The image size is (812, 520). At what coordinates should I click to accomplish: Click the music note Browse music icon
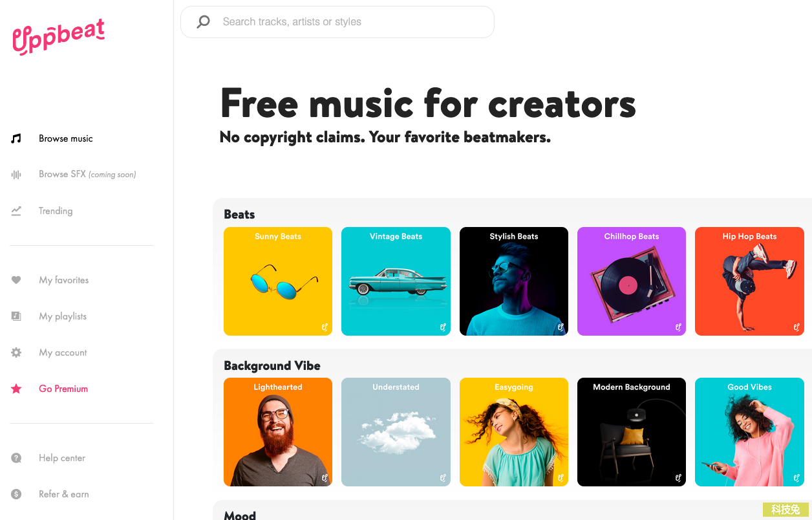[16, 138]
